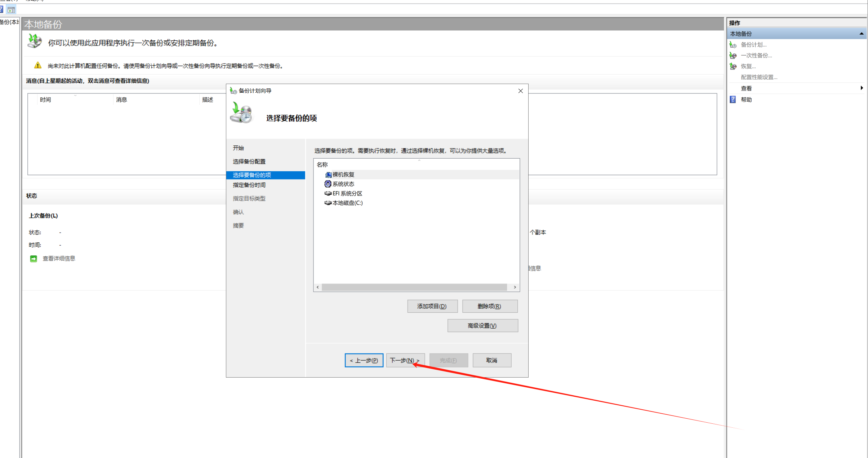Image resolution: width=868 pixels, height=458 pixels.
Task: Click the horizontal scrollbar right arrow in list
Action: tap(515, 287)
